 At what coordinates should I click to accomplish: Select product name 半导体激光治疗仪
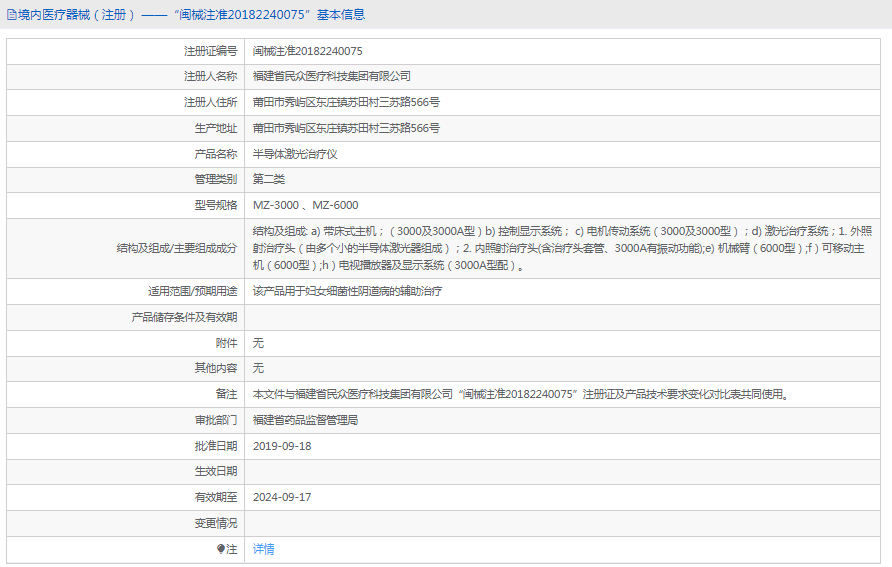(x=295, y=154)
